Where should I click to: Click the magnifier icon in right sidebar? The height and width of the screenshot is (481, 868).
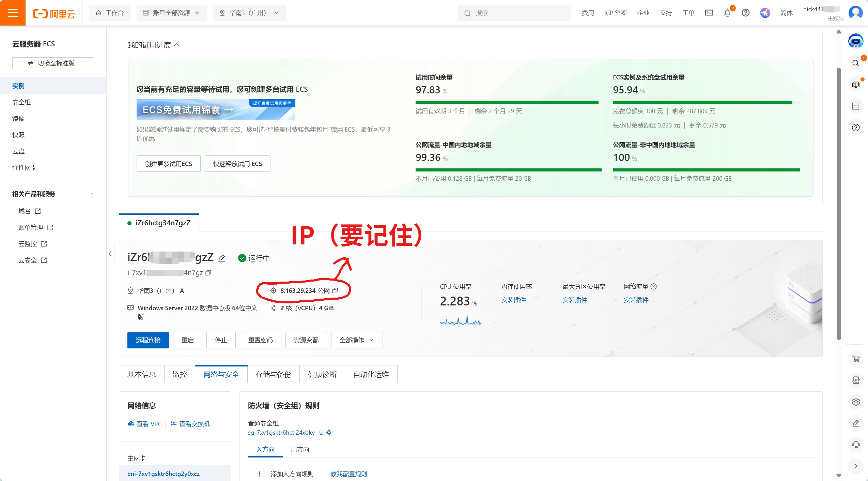click(x=856, y=63)
